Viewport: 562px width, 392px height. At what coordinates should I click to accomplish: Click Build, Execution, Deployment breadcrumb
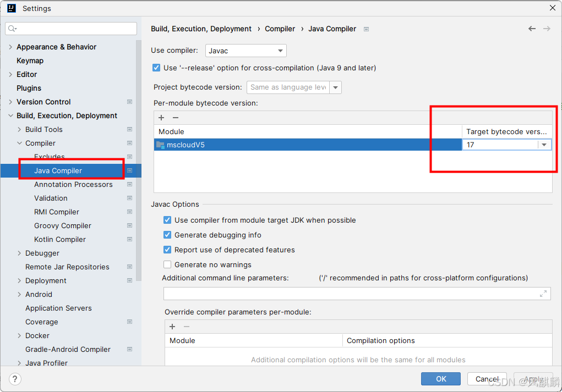201,29
